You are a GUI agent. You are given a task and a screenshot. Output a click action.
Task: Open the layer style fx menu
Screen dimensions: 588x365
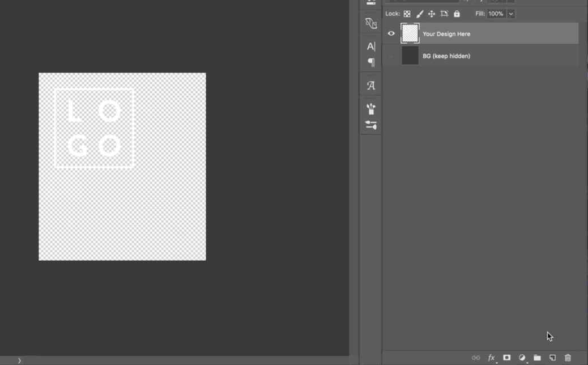click(491, 358)
